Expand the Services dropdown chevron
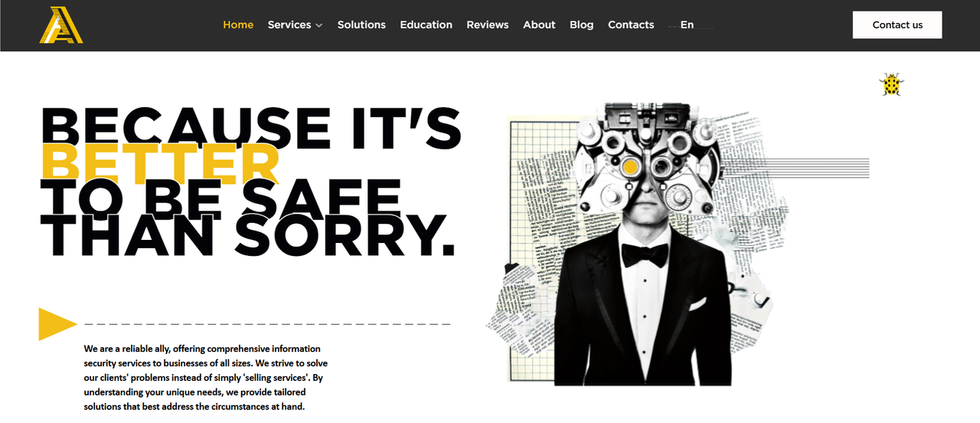Viewport: 980px width, 423px height. point(318,25)
